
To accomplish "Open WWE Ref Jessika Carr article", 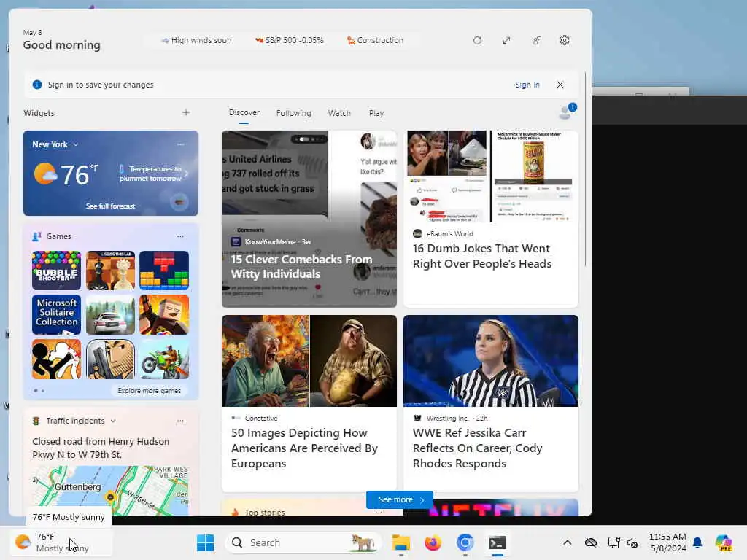I will pos(491,403).
